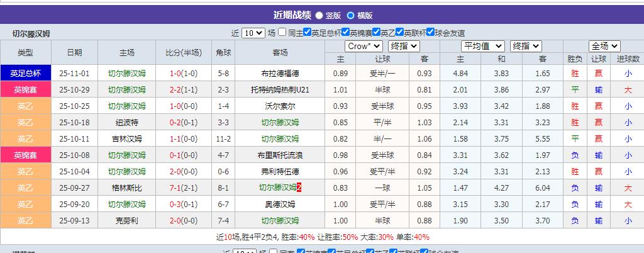This screenshot has height=253, width=644.
Task: Open the 全场 dropdown
Action: pos(604,46)
